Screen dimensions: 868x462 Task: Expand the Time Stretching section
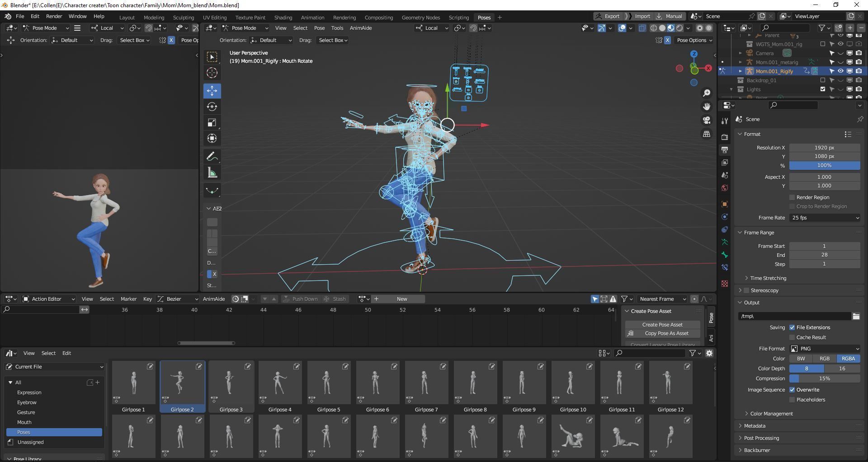click(768, 278)
